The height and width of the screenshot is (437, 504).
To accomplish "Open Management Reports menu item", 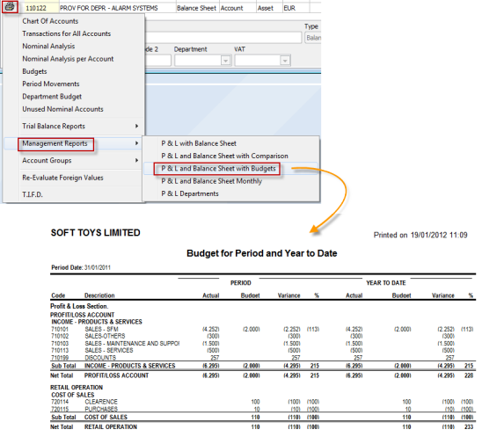I will click(73, 143).
